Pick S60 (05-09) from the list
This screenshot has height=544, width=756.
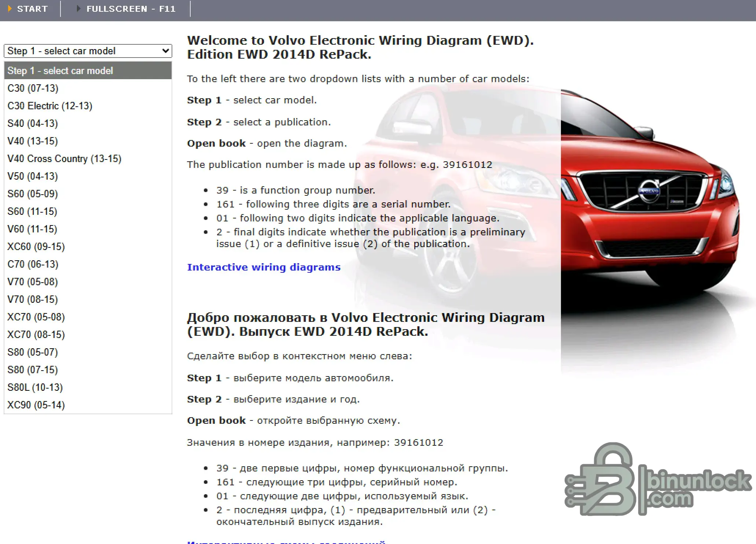tap(88, 194)
